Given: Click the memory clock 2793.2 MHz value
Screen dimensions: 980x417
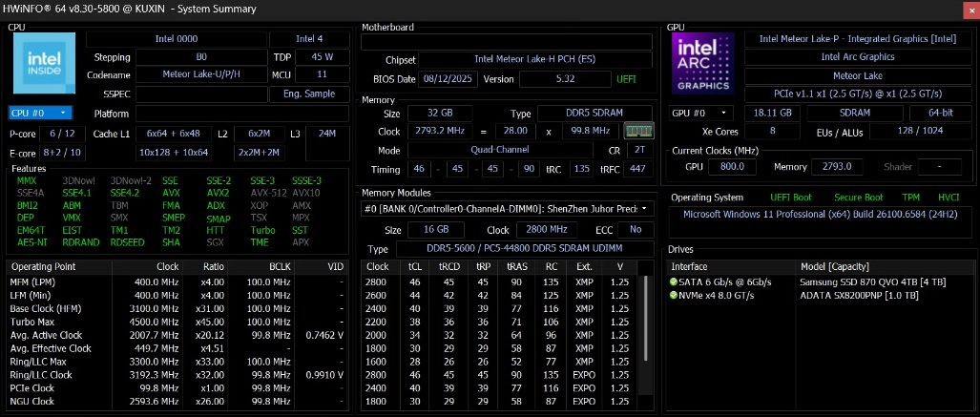Looking at the screenshot, I should 440,132.
